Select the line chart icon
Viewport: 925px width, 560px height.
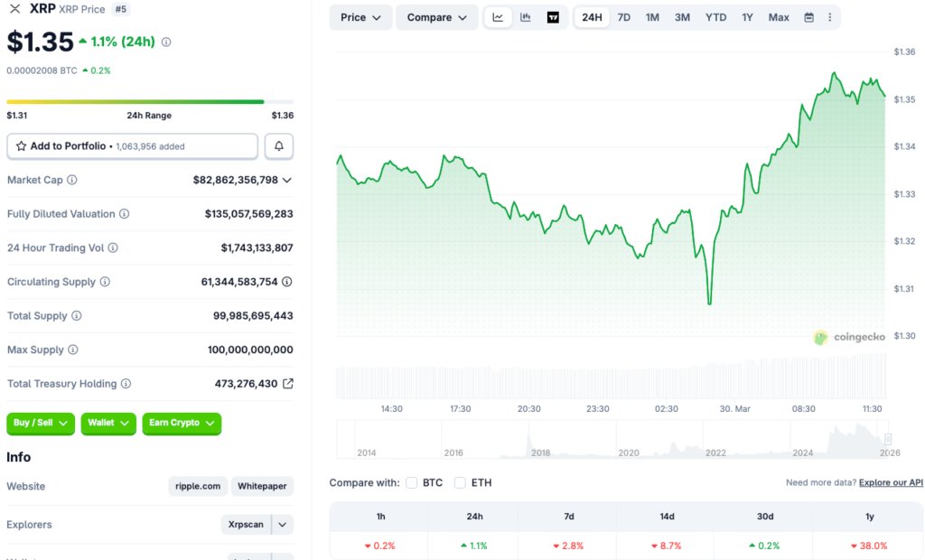point(498,17)
